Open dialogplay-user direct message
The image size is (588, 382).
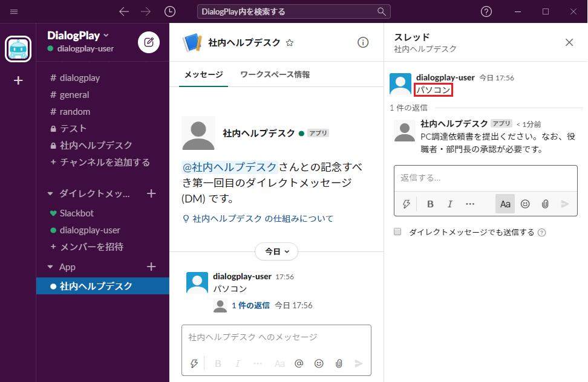click(x=103, y=230)
